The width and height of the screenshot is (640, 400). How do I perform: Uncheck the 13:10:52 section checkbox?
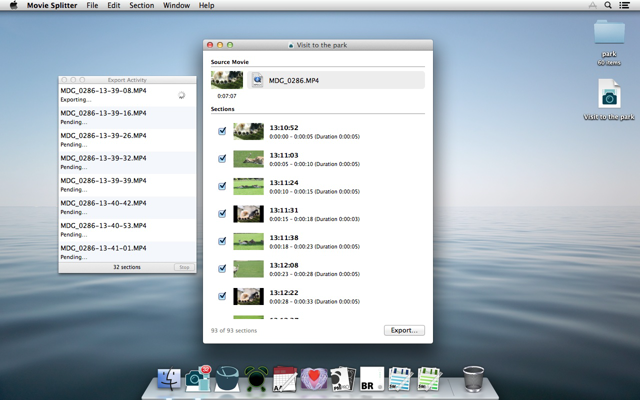(x=222, y=131)
